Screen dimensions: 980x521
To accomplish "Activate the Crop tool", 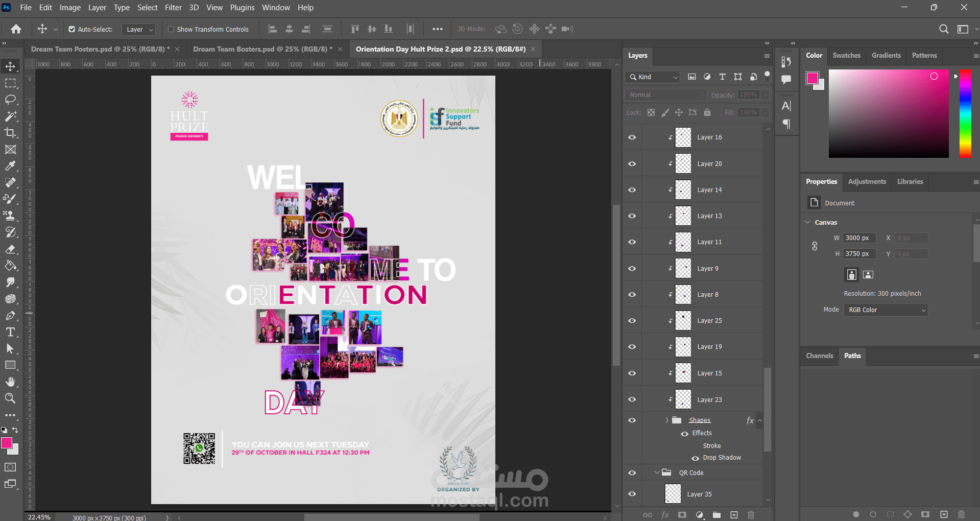I will click(10, 133).
